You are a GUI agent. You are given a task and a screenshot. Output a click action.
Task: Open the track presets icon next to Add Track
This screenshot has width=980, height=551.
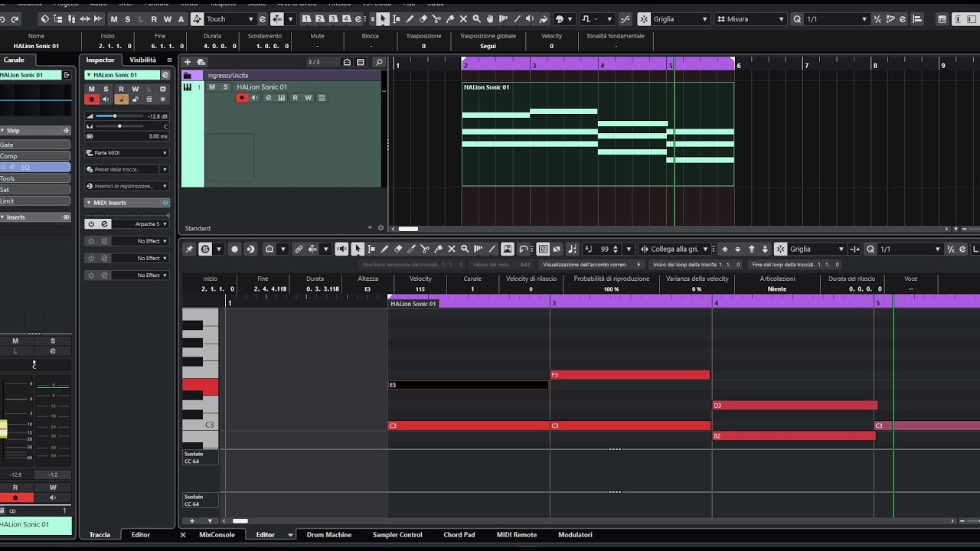pos(201,61)
